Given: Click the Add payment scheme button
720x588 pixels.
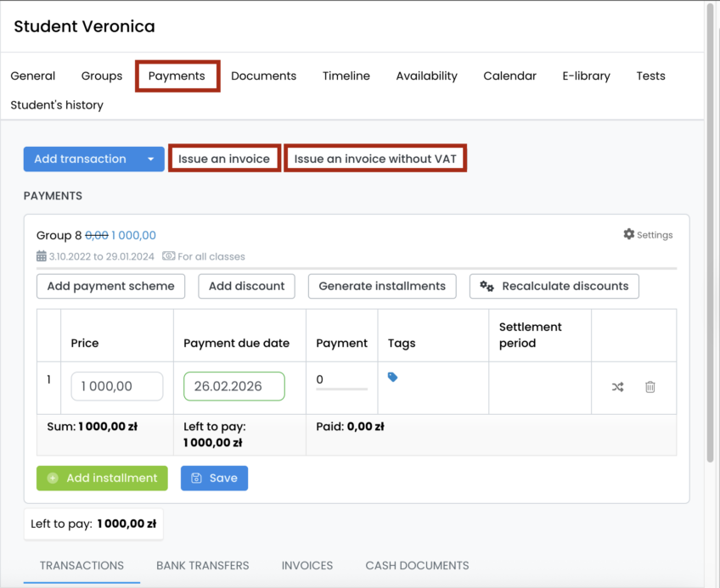Looking at the screenshot, I should pyautogui.click(x=110, y=287).
